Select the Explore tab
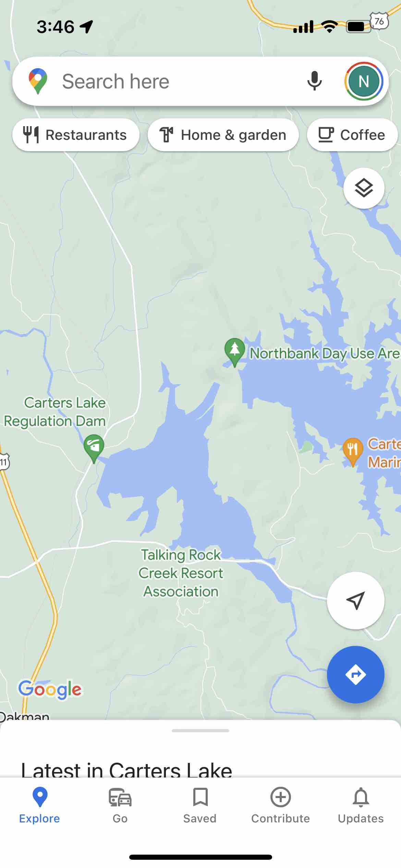This screenshot has width=401, height=868. pos(39,805)
